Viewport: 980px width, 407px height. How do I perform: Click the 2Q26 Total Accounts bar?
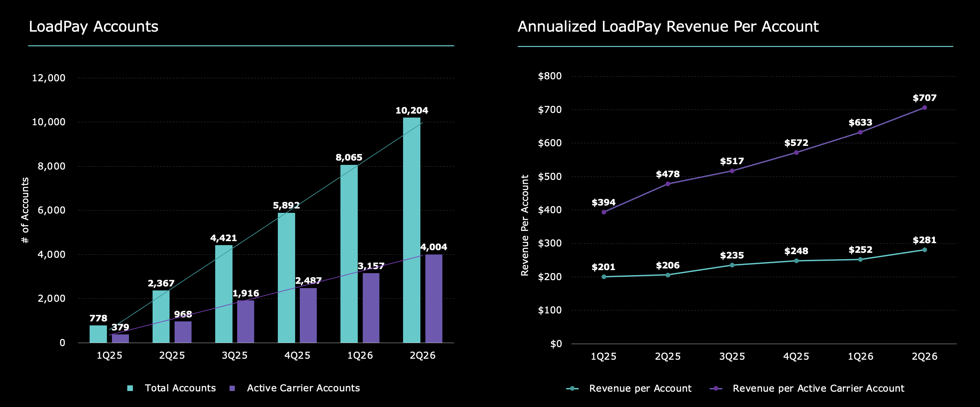point(412,230)
